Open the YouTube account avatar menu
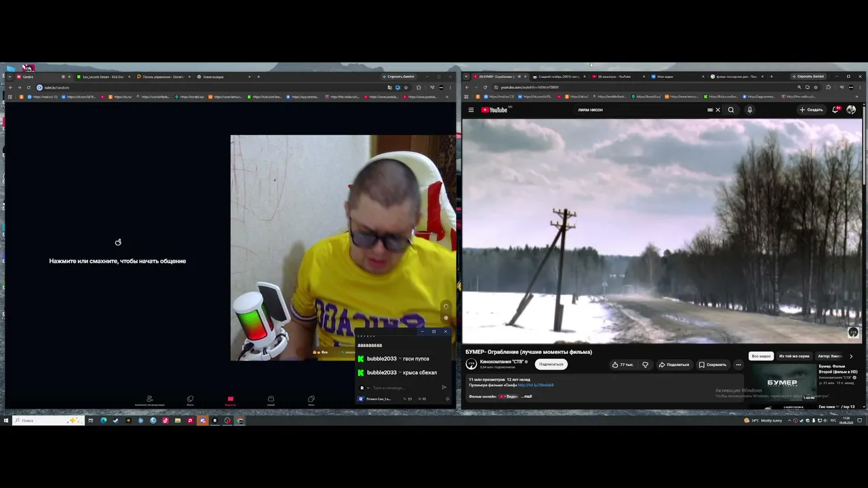This screenshot has height=488, width=868. click(x=851, y=110)
